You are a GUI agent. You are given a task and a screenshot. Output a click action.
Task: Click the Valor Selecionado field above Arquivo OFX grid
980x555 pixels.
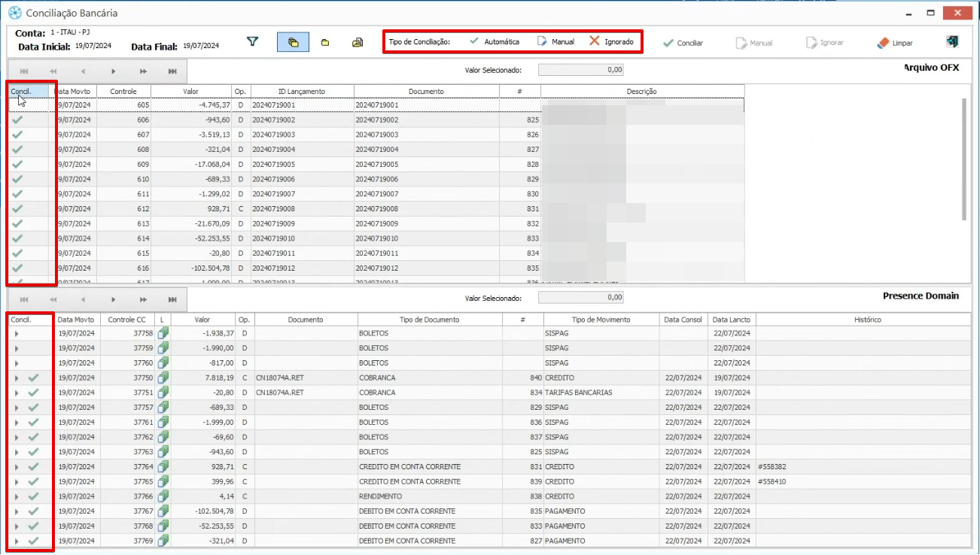(581, 70)
